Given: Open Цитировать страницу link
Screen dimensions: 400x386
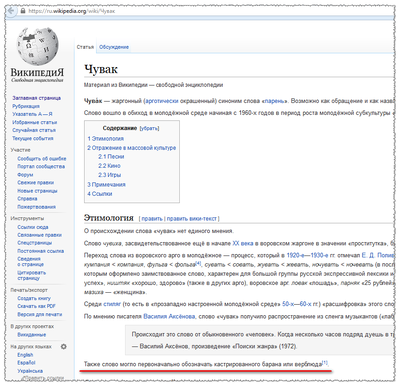Looking at the screenshot, I should click(32, 275).
